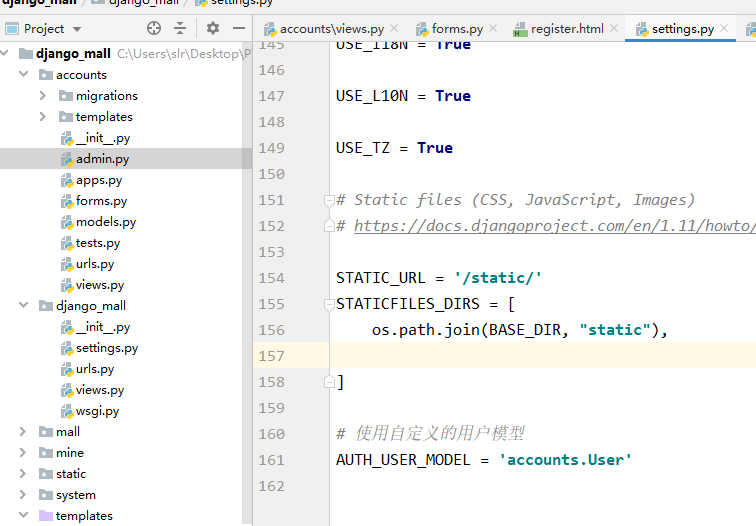Click the migrations folder icon

66,95
